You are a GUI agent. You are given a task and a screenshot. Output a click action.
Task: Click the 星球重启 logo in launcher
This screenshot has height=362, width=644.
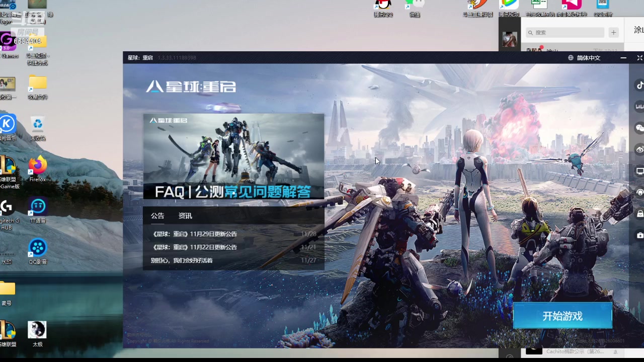pyautogui.click(x=191, y=86)
